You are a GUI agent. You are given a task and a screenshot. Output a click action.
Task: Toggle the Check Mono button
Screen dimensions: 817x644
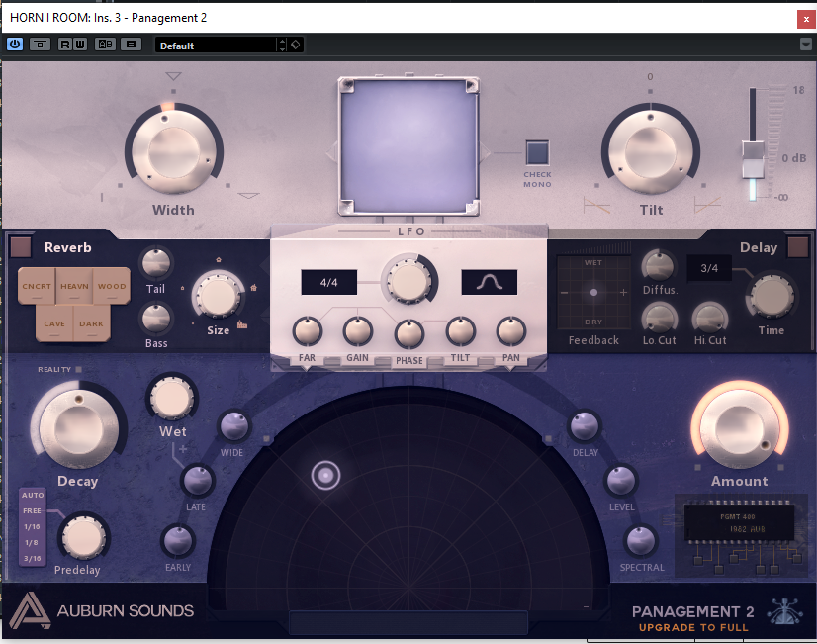click(x=537, y=152)
